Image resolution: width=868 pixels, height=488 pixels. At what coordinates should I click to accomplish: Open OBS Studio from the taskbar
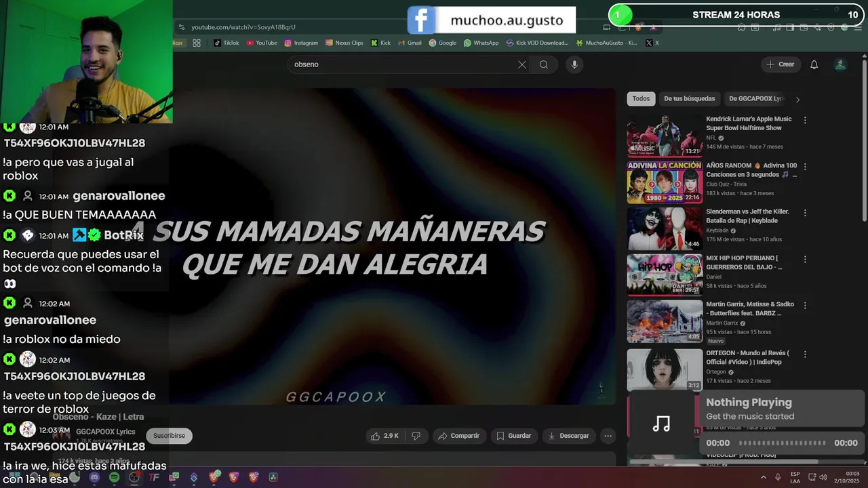click(134, 477)
